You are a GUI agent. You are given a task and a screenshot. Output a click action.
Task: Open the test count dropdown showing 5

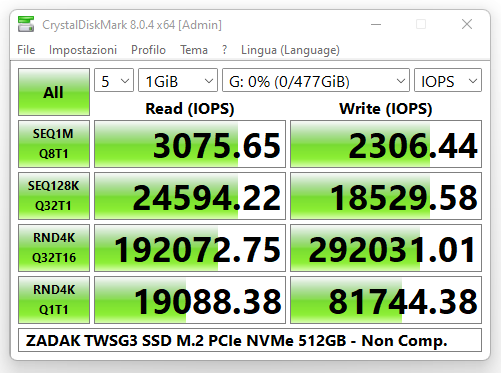(114, 80)
